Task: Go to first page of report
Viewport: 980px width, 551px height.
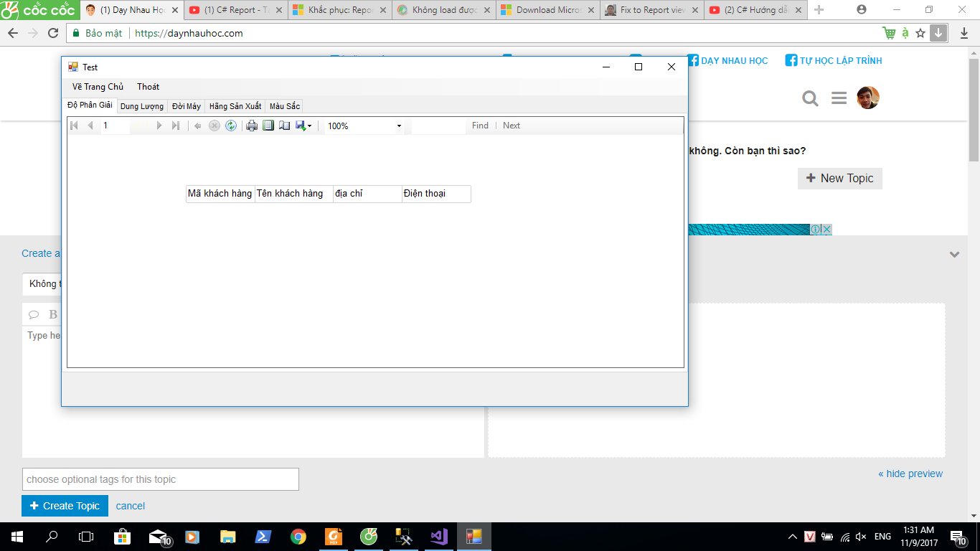Action: (x=74, y=126)
